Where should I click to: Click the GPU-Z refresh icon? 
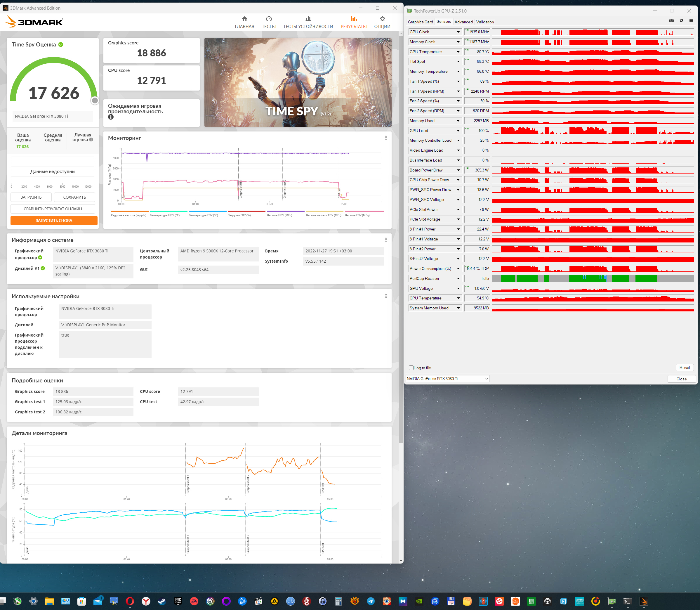coord(681,21)
